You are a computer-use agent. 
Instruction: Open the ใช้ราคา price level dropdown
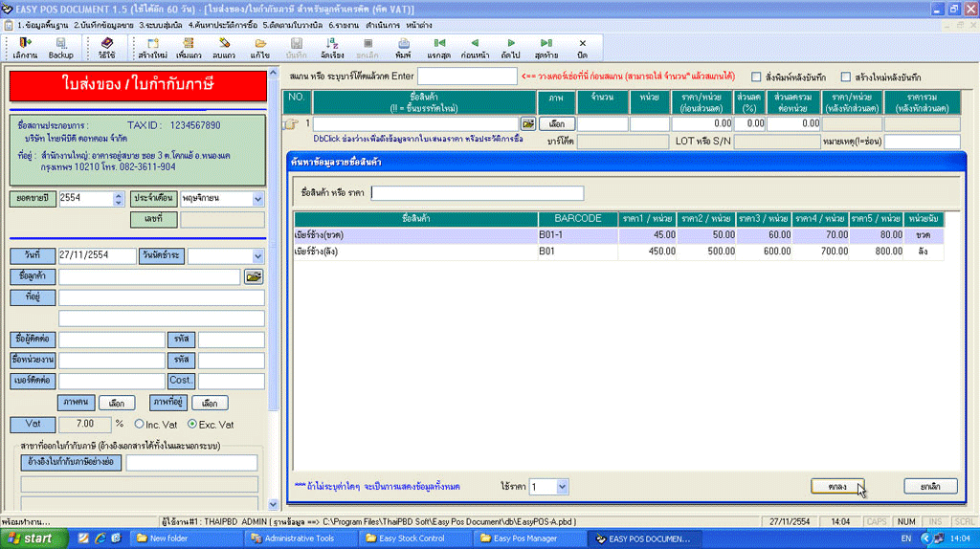562,487
